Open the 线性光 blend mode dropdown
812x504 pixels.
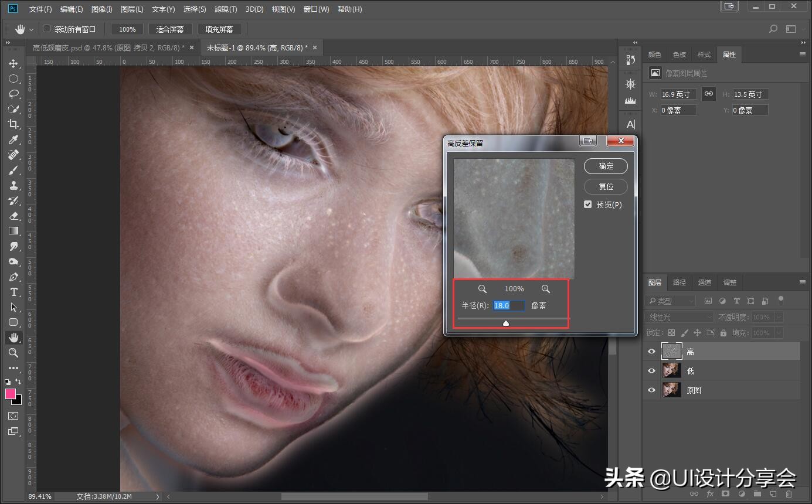click(680, 317)
